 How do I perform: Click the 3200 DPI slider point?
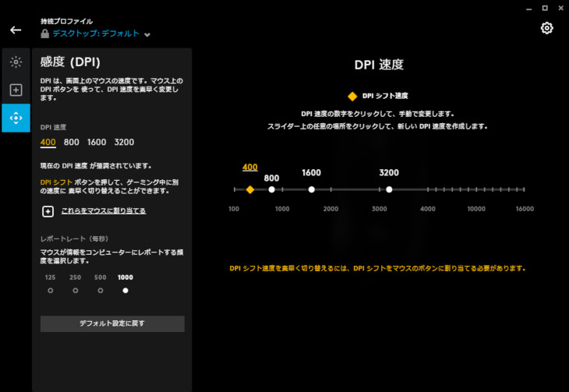[389, 189]
